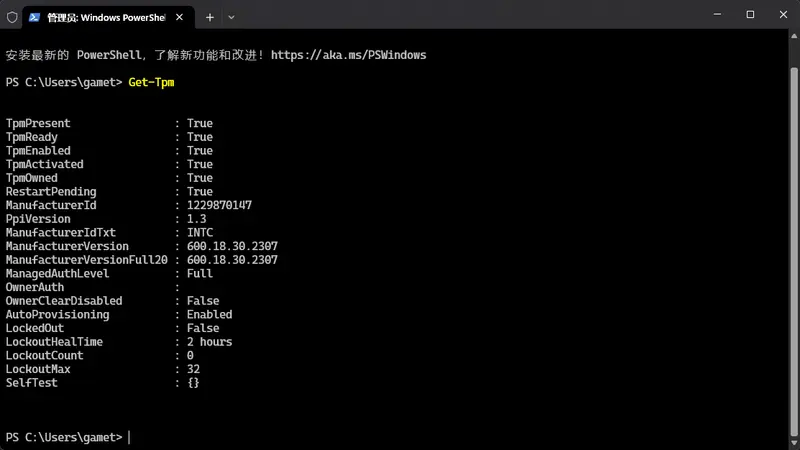Click the administrator shield icon in title bar

12,17
